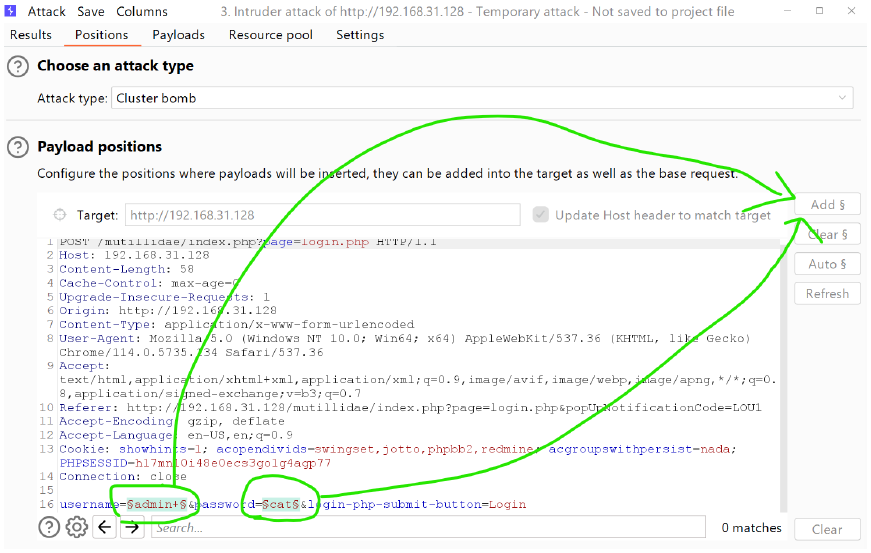Select the Positions tab
The width and height of the screenshot is (871, 553).
click(x=102, y=35)
